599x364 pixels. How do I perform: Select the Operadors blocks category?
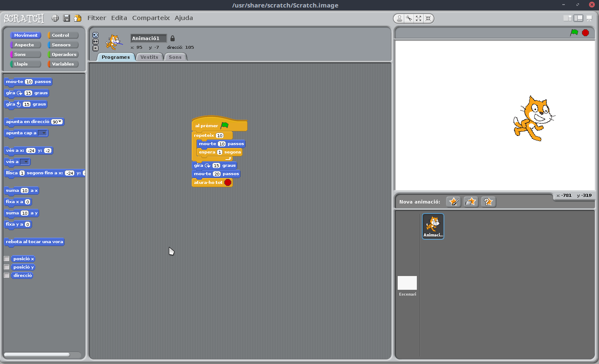[x=63, y=55]
